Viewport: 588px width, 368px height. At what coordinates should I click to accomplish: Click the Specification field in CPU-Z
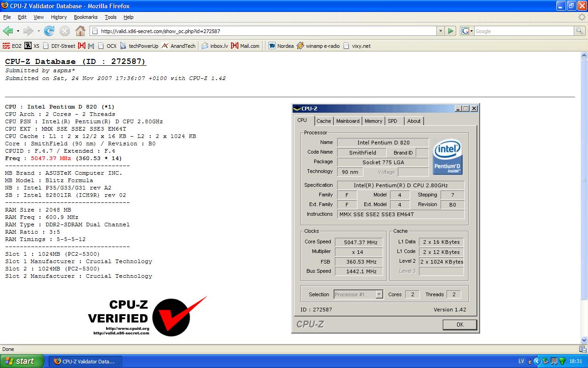click(401, 185)
